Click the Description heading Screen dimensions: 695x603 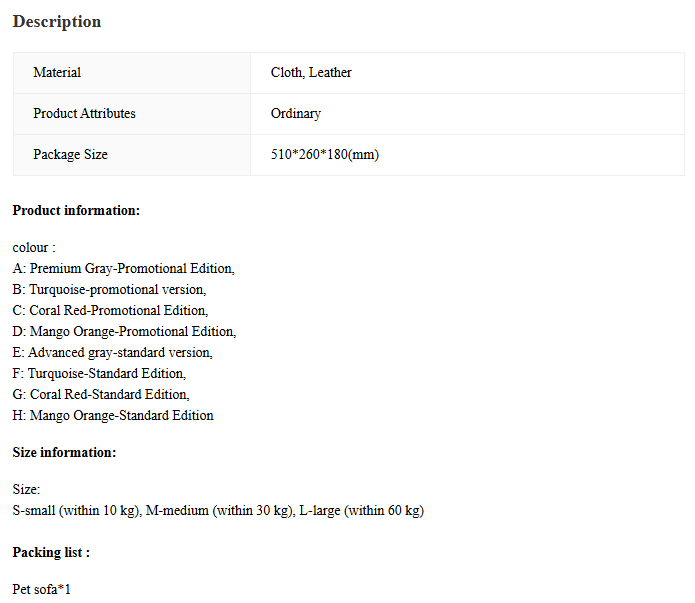[57, 21]
